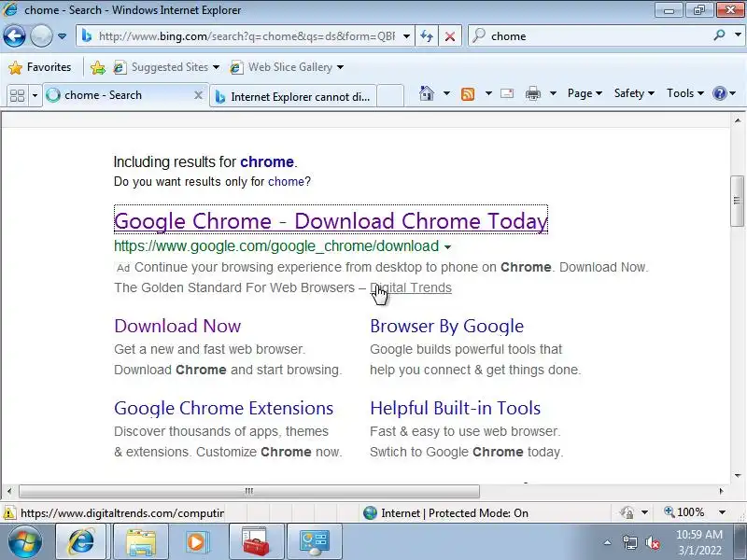This screenshot has height=560, width=747.
Task: Click the scroll down arrow
Action: [x=738, y=475]
